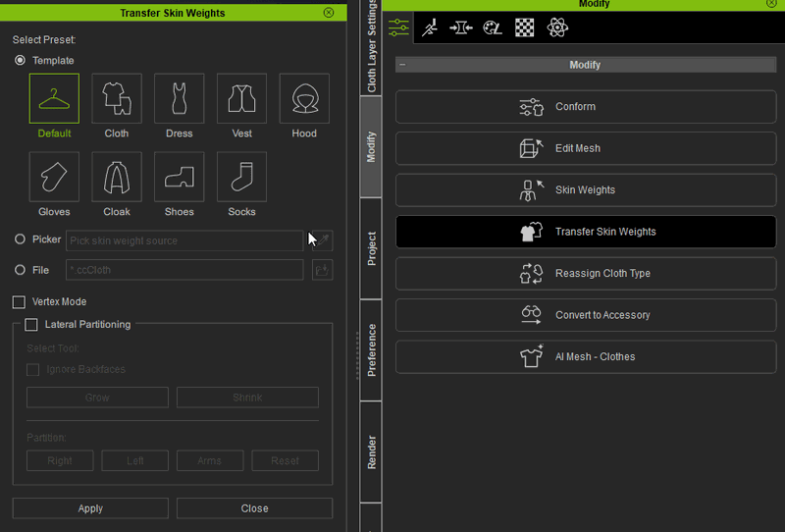This screenshot has height=532, width=785.
Task: Select the Vest template preset
Action: 241,98
